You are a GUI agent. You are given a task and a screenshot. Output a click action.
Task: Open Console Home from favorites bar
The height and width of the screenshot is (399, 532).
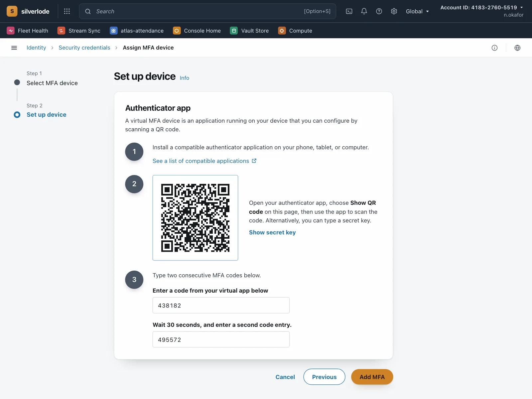[x=197, y=31]
